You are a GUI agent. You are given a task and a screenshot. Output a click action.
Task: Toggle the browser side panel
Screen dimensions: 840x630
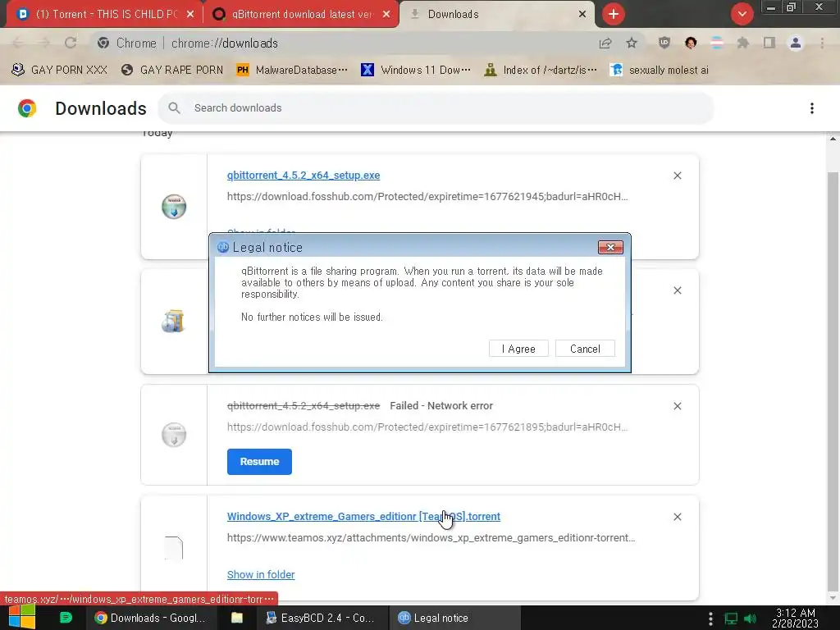769,43
